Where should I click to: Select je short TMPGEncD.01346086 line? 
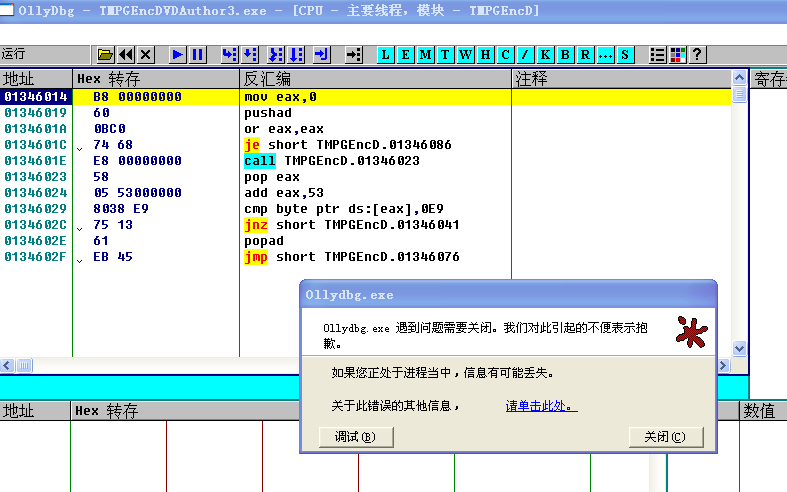[348, 145]
